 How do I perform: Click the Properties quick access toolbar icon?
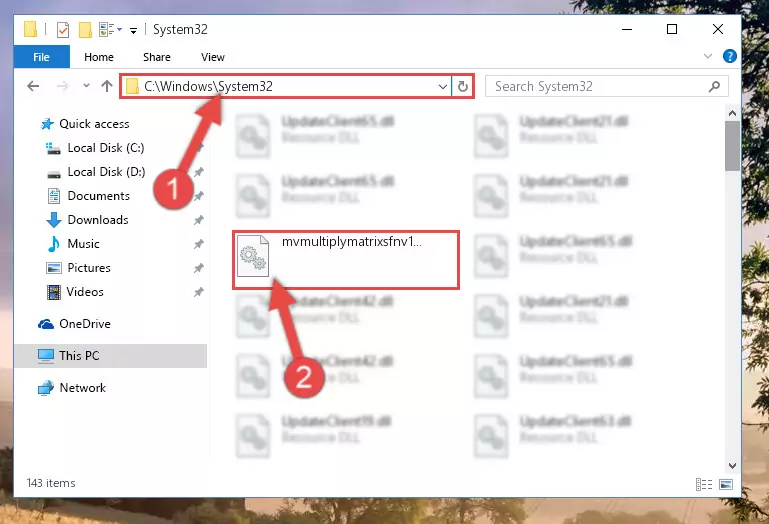tap(63, 30)
